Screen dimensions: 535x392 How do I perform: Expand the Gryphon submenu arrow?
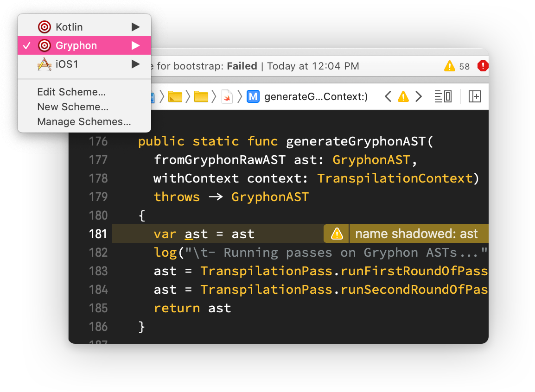[x=136, y=45]
